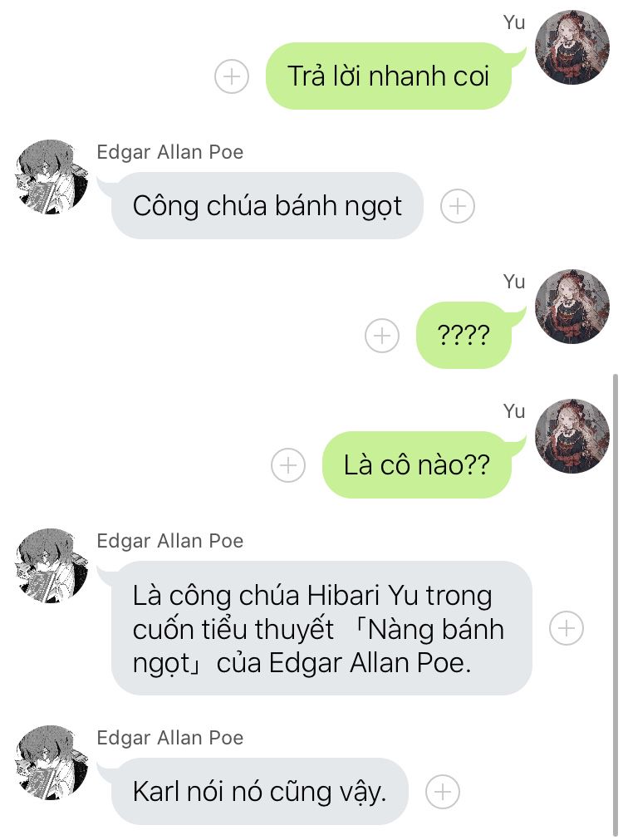
Task: Tap plus icon beside "Trả lời nhanh coi"
Action: 232,76
